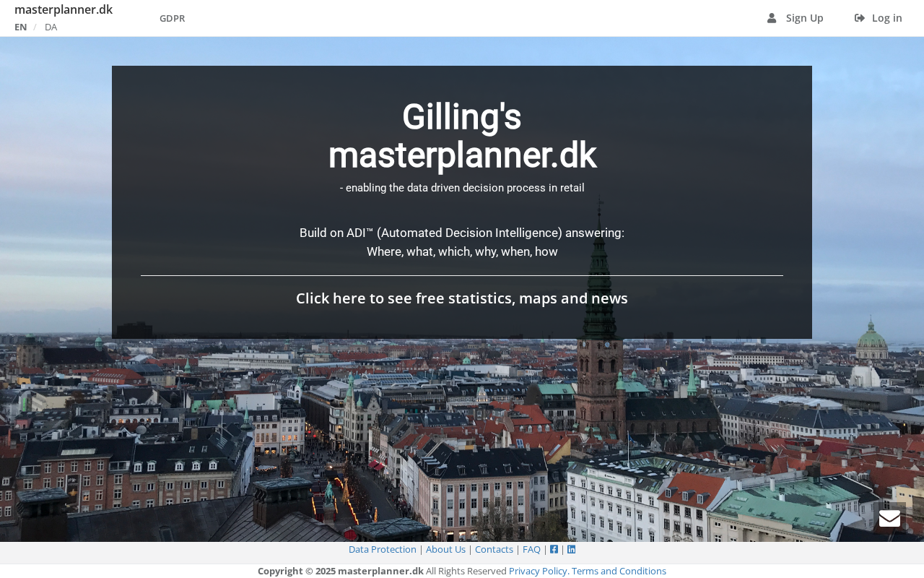924x578 pixels.
Task: Click the user icon beside Sign Up
Action: click(772, 18)
